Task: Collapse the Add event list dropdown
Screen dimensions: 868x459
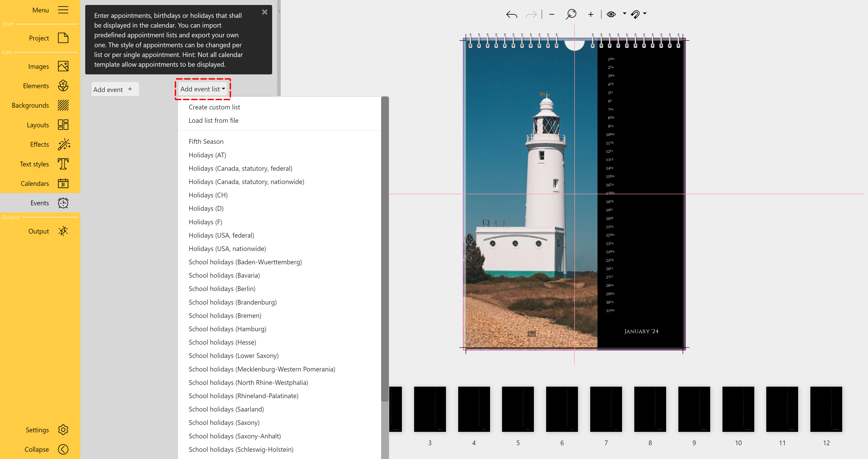Action: pos(203,89)
